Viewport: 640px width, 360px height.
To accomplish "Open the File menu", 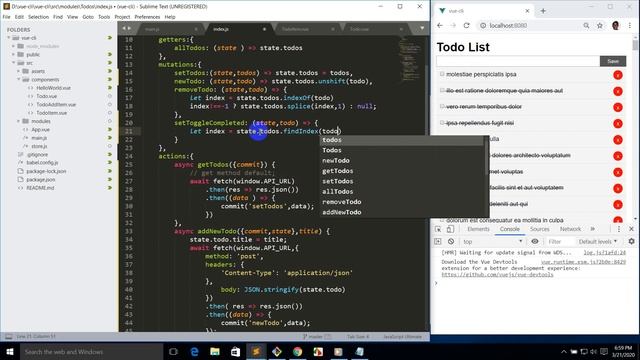I will [x=6, y=17].
